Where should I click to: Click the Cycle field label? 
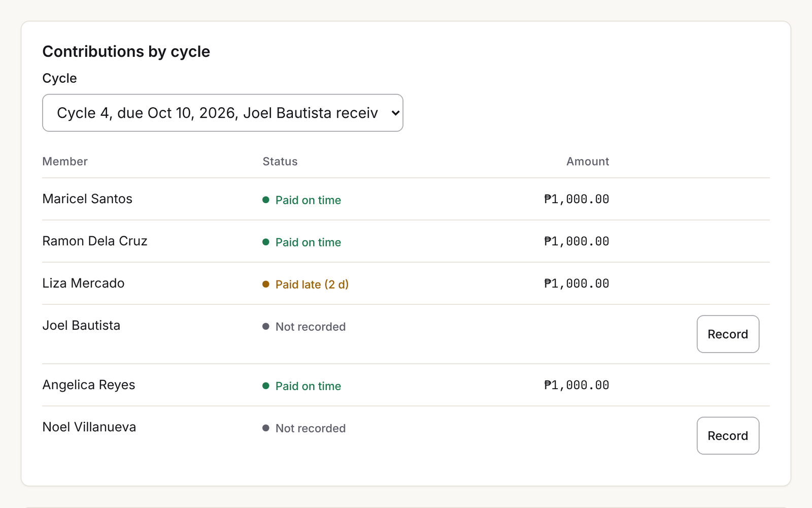tap(60, 78)
